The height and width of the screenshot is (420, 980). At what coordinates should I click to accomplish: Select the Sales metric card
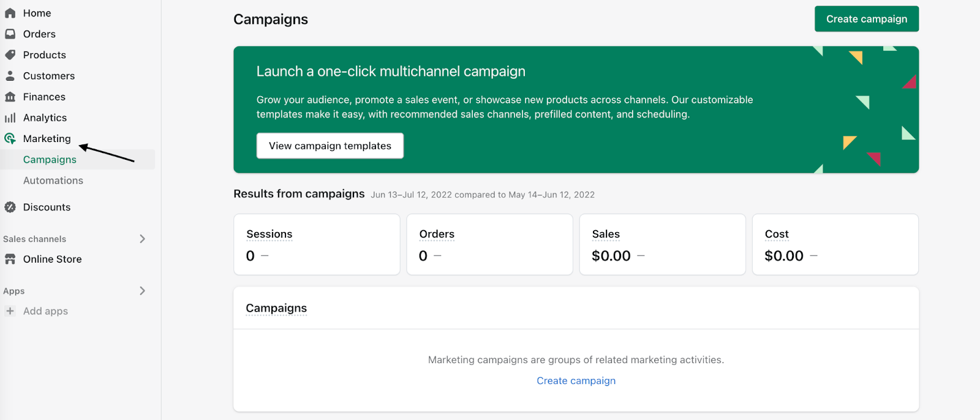click(662, 244)
